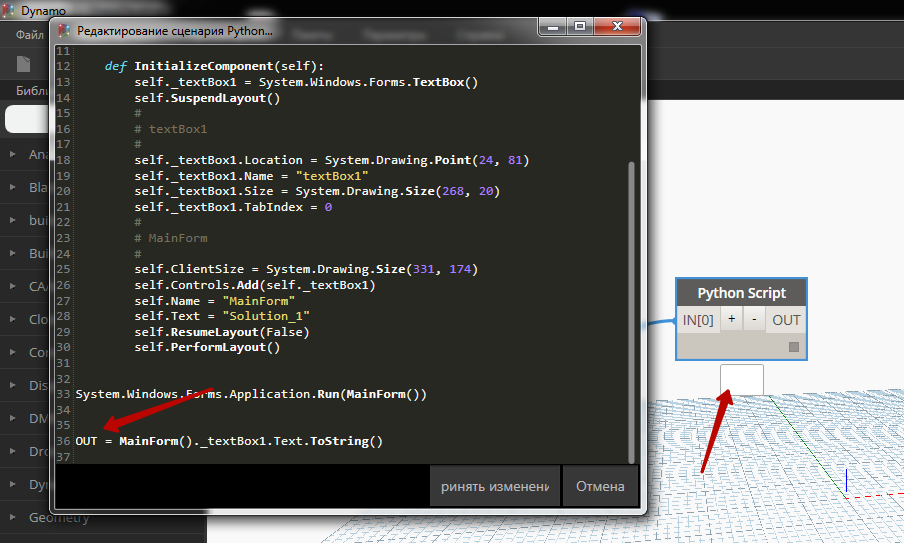This screenshot has height=543, width=904.
Task: Click the Python editor vertical scrollbar
Action: point(630,300)
